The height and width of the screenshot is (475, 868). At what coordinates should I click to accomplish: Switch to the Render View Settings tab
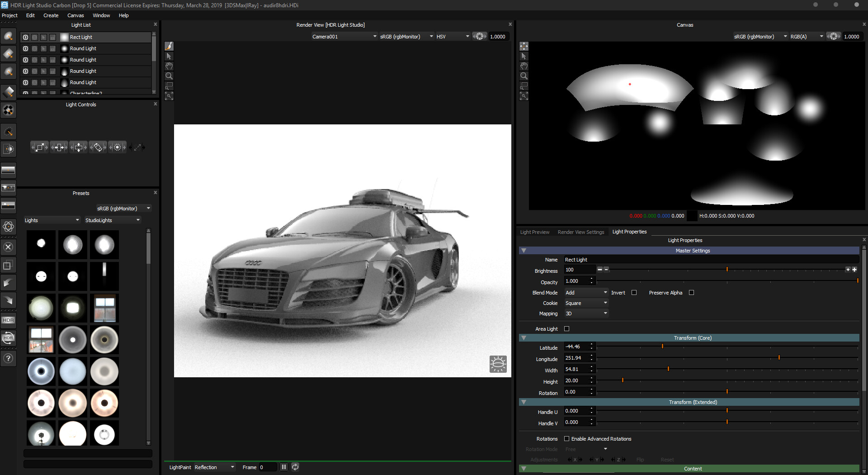coord(581,232)
